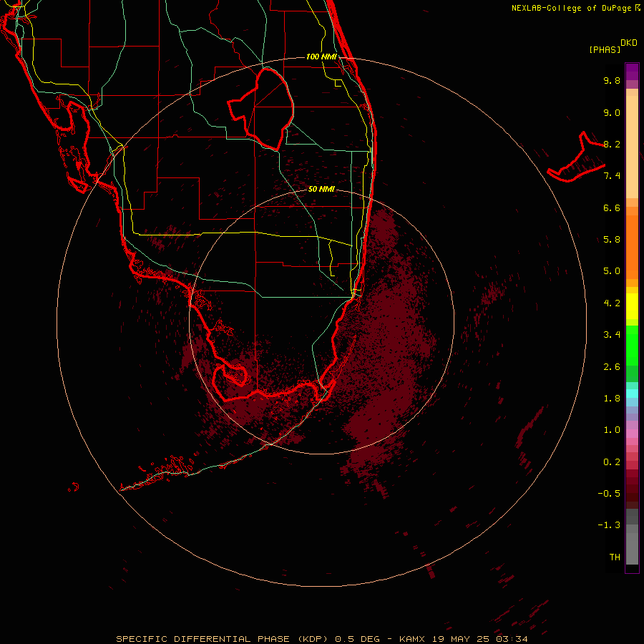Pick the yellow segment of the color bar
Screen dimensions: 644x644
pyautogui.click(x=632, y=306)
